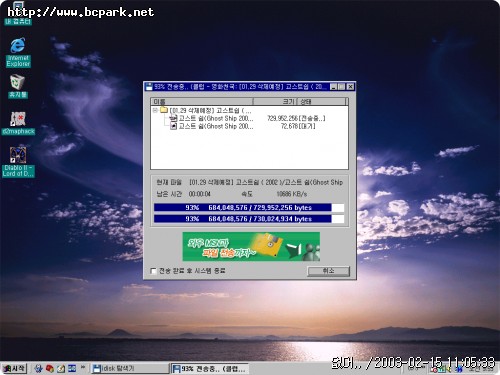Select the d2maphack desktop icon
The width and height of the screenshot is (500, 375).
pyautogui.click(x=18, y=123)
